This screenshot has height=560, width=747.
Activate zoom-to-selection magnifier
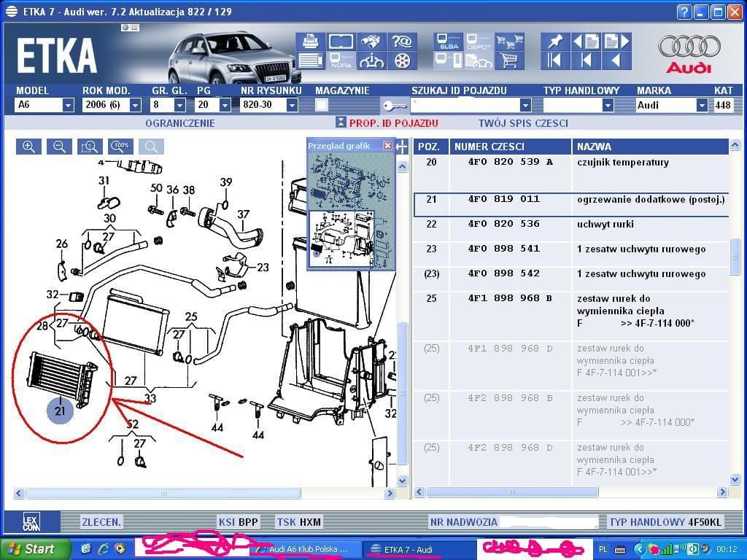click(x=90, y=147)
